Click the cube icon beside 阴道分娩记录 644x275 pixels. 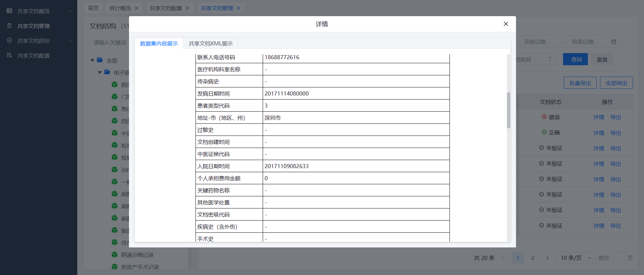point(115,254)
